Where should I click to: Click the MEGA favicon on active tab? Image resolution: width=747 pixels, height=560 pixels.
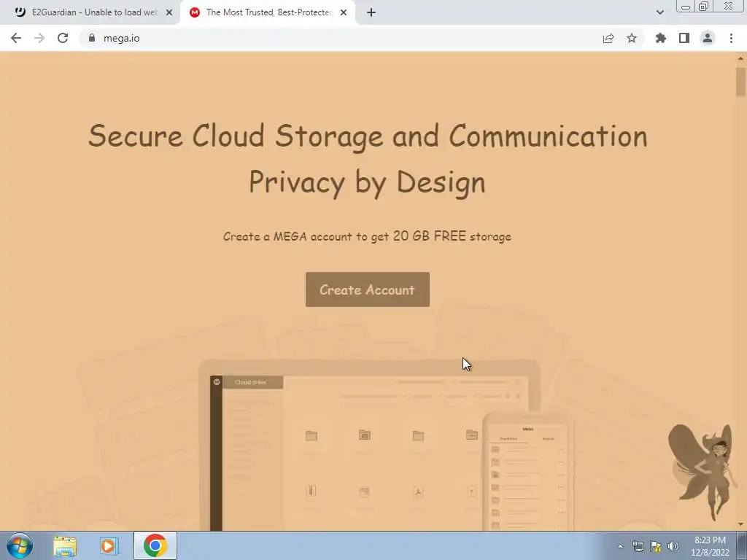click(194, 12)
